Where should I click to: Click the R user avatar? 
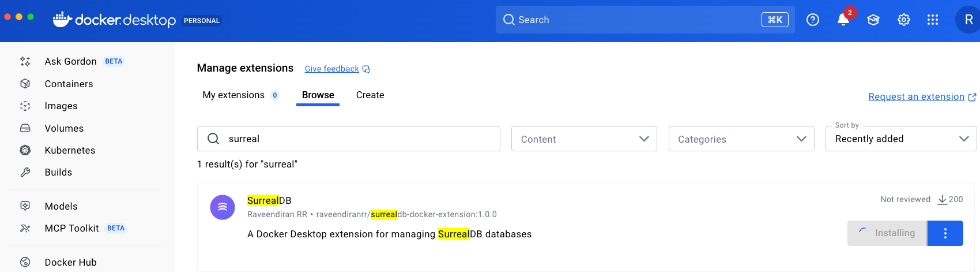click(x=968, y=20)
